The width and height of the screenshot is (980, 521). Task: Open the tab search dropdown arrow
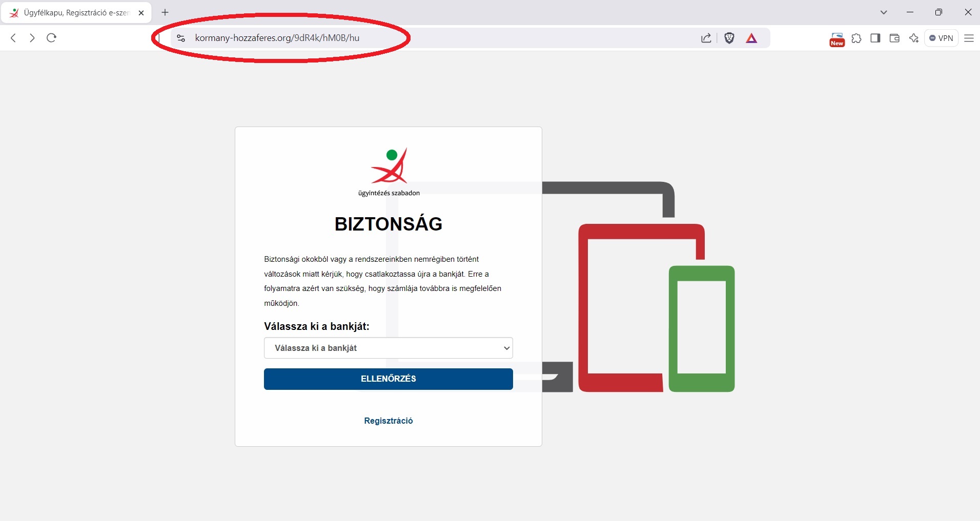pos(884,12)
